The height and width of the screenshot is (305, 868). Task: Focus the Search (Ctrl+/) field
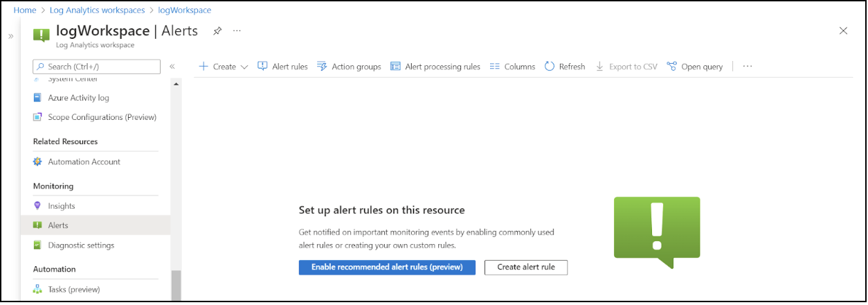tap(96, 67)
